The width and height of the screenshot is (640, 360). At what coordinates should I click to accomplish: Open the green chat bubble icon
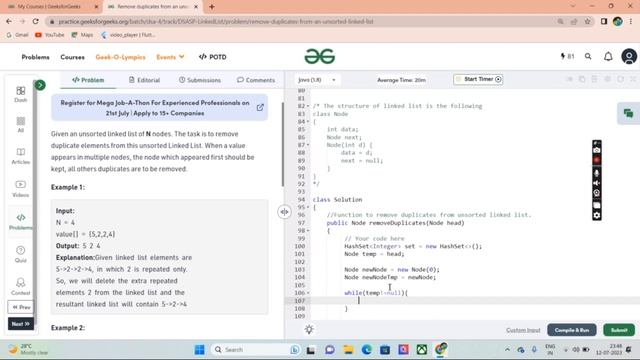point(629,113)
